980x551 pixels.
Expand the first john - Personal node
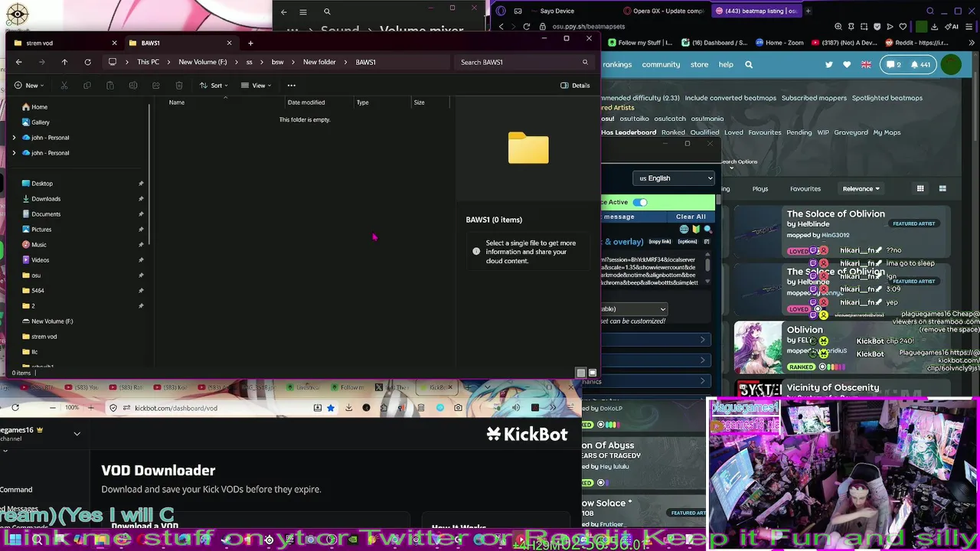tap(14, 138)
